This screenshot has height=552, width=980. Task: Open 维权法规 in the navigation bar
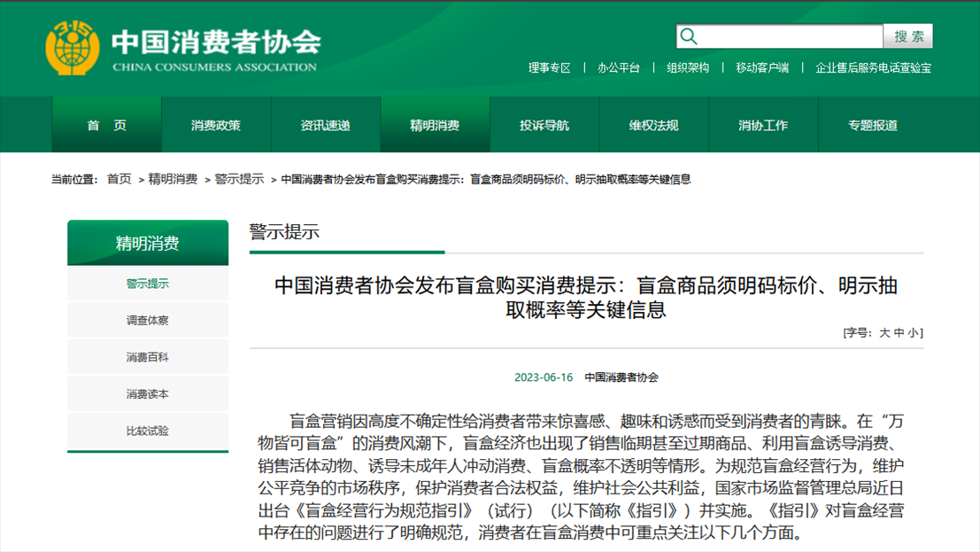[x=653, y=125]
